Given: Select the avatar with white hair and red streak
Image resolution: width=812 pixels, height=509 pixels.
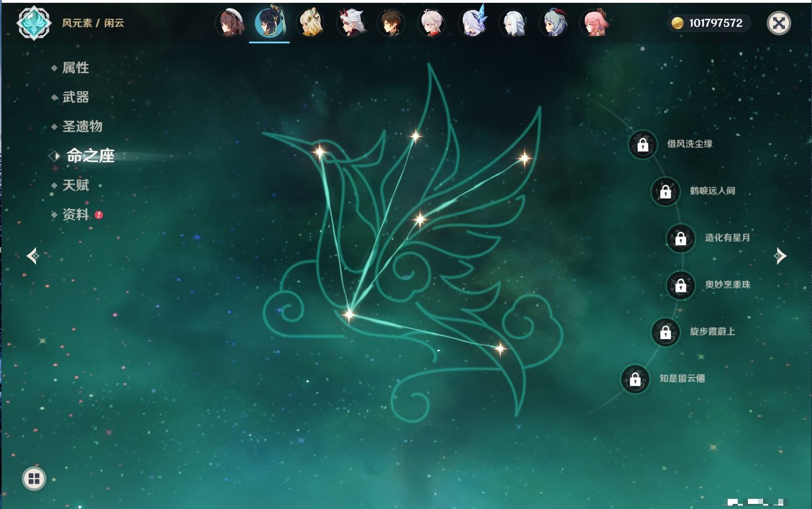Looking at the screenshot, I should click(432, 23).
